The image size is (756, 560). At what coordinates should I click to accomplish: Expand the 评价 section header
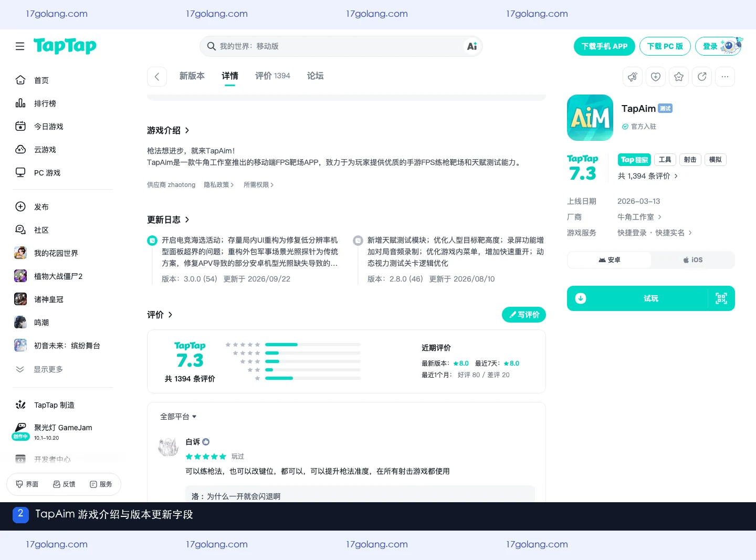pos(160,315)
